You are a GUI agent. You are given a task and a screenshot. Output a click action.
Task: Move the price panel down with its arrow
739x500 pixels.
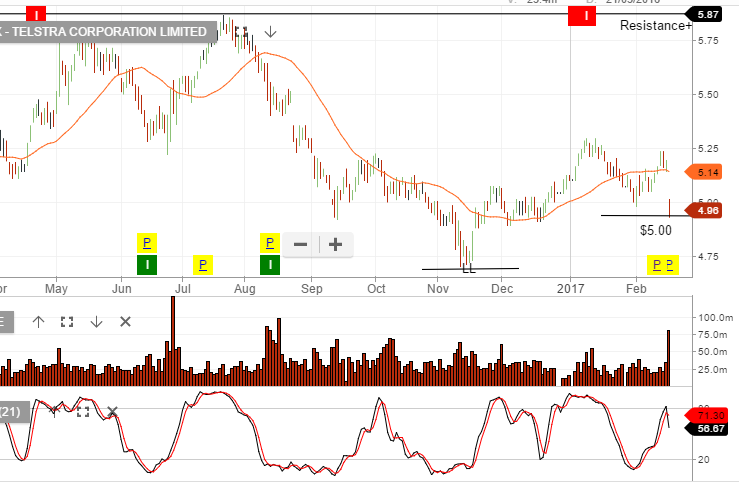click(270, 33)
